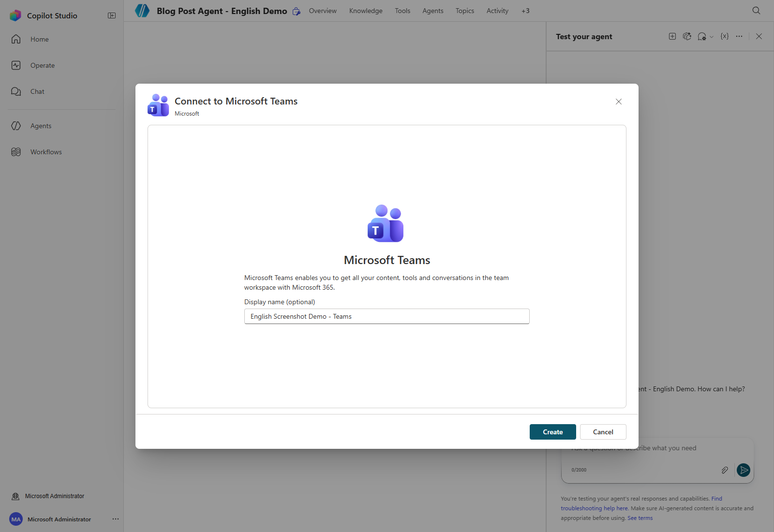The width and height of the screenshot is (774, 532).
Task: Switch to the Tools tab
Action: coord(402,11)
